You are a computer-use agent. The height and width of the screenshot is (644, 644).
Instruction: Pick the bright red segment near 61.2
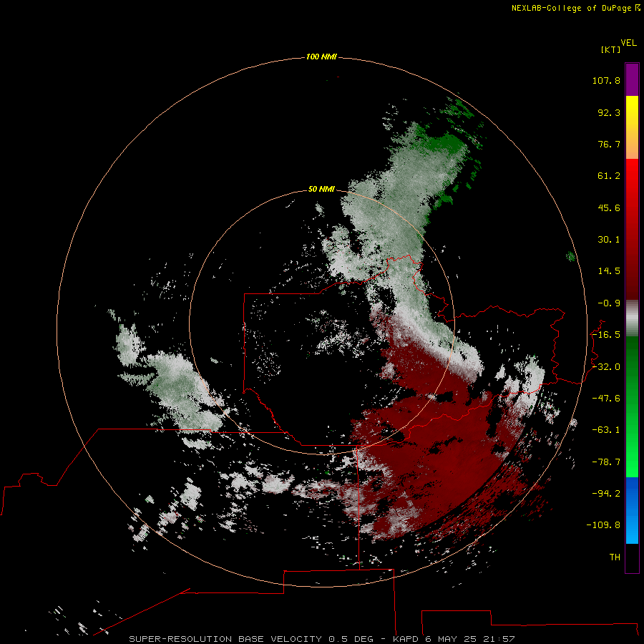632,177
